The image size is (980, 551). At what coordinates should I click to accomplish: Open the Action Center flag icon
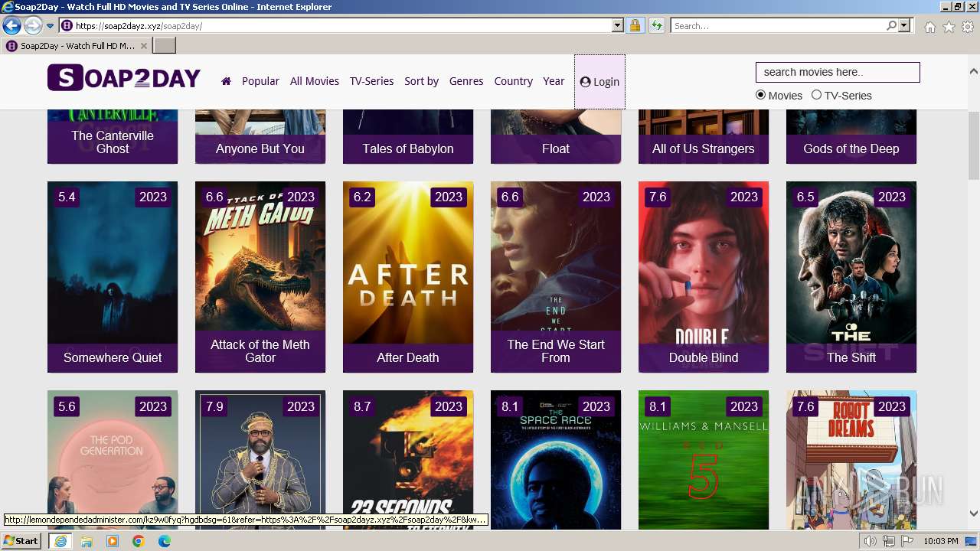point(906,541)
